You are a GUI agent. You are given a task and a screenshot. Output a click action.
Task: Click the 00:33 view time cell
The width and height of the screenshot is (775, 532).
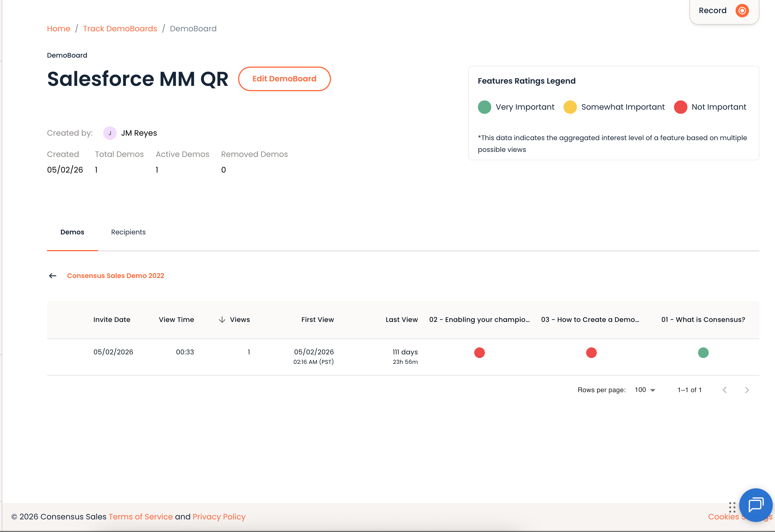tap(185, 352)
